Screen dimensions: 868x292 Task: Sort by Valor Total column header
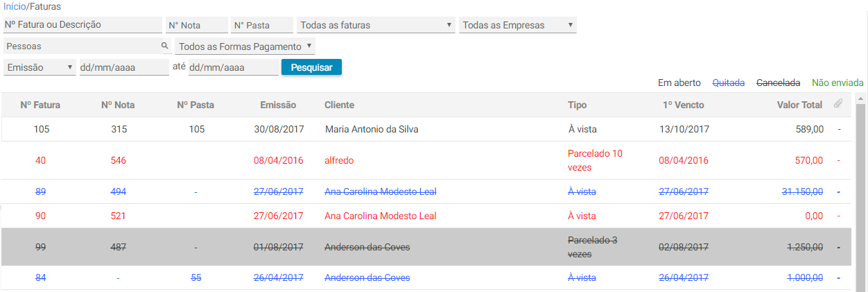point(799,105)
